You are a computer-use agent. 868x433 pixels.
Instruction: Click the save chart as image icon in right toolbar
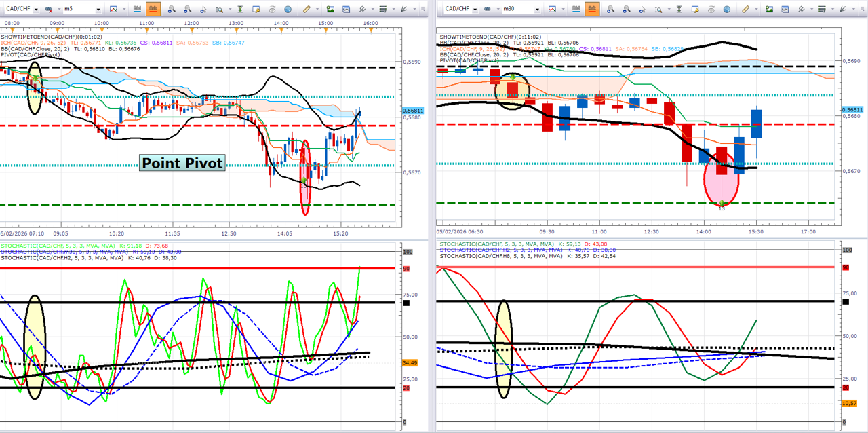click(769, 10)
